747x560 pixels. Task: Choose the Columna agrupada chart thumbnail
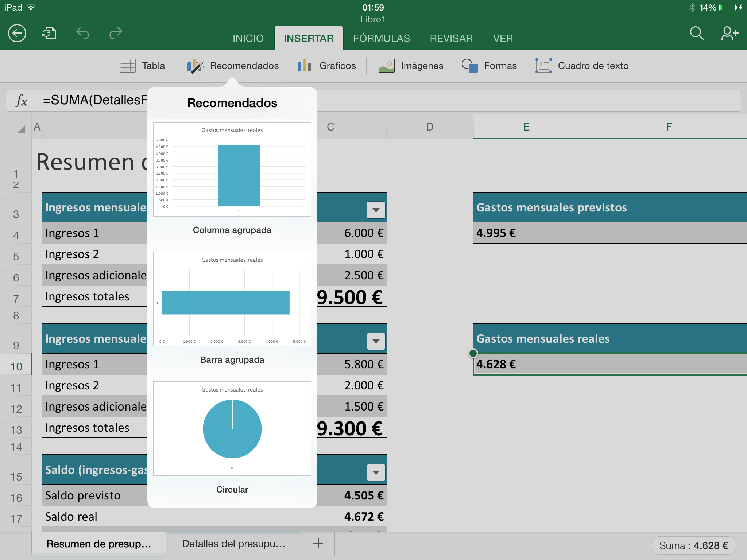click(x=232, y=170)
